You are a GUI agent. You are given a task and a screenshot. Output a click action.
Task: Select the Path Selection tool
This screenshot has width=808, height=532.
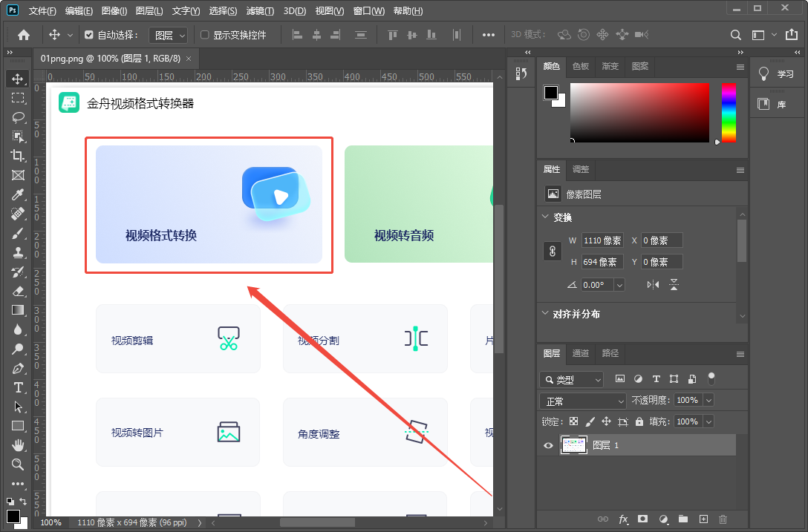coord(18,407)
